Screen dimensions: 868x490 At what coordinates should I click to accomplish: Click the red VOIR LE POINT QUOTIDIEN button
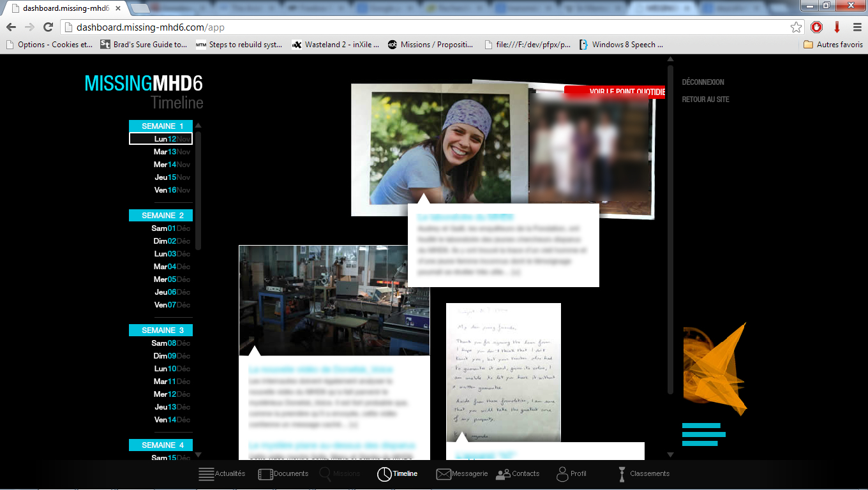point(615,92)
